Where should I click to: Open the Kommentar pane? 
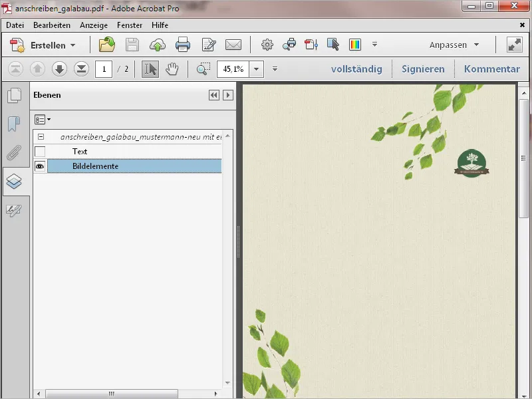pyautogui.click(x=492, y=69)
